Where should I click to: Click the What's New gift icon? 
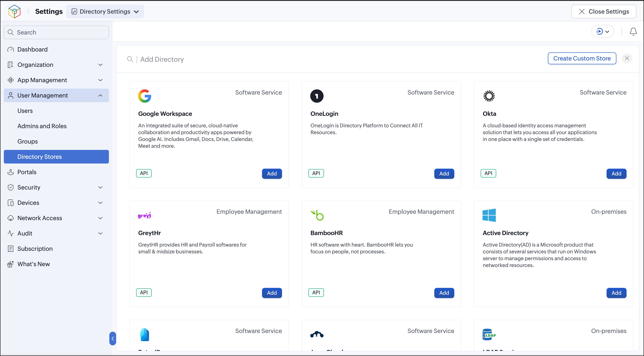pyautogui.click(x=10, y=264)
